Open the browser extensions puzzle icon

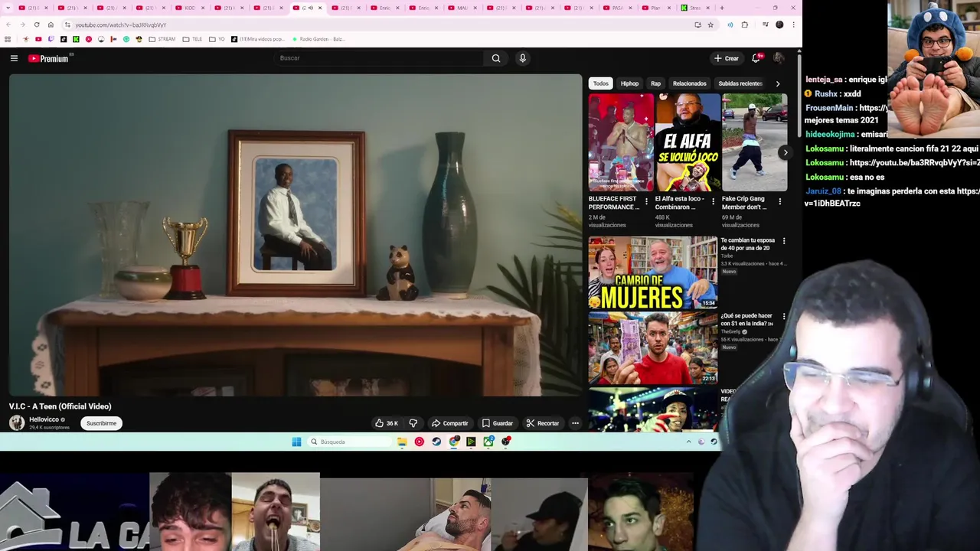pos(744,24)
